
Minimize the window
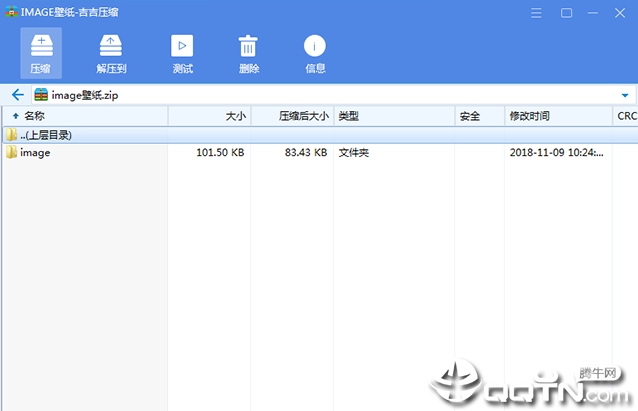tap(593, 13)
